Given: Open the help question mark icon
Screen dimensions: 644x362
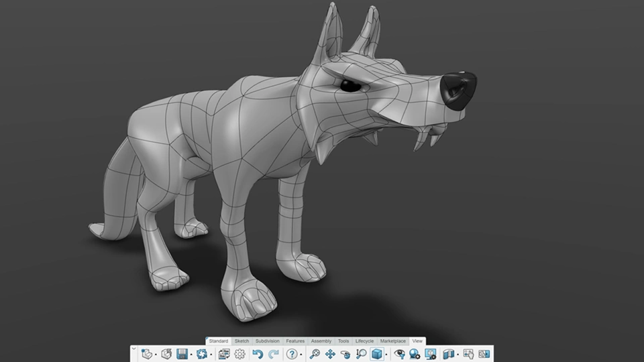Looking at the screenshot, I should (292, 354).
